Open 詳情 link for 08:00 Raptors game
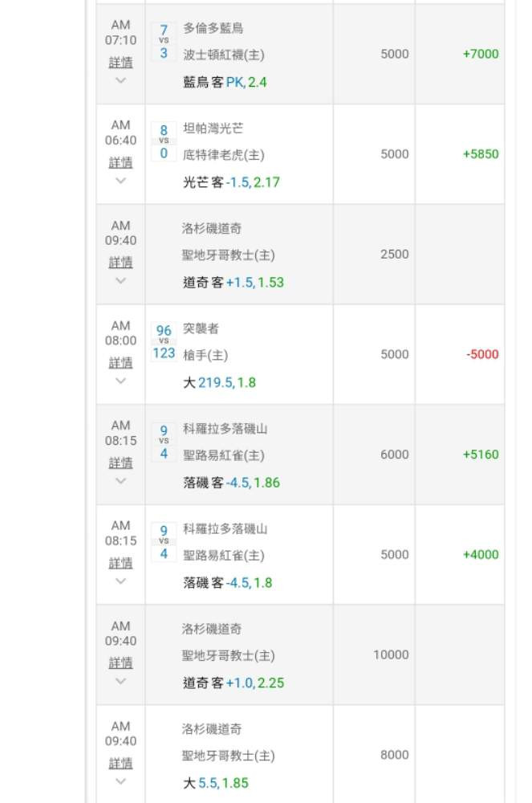 pyautogui.click(x=120, y=363)
